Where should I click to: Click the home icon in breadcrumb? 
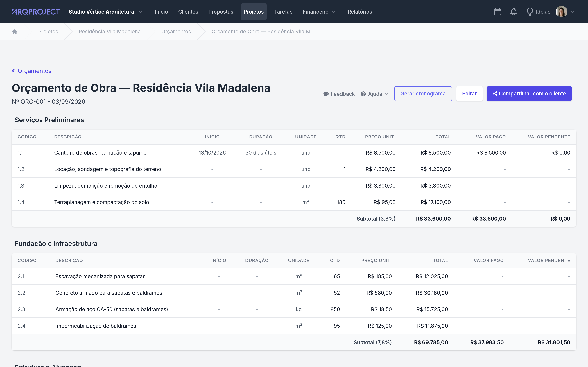pyautogui.click(x=15, y=32)
